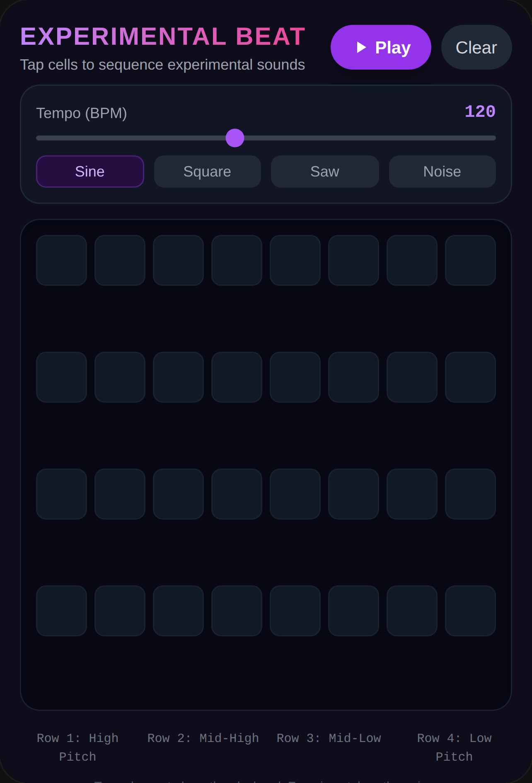Activate fourth cell in the top row
532x783 pixels.
pos(237,260)
